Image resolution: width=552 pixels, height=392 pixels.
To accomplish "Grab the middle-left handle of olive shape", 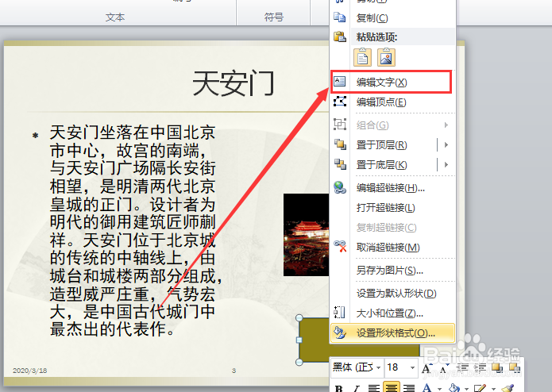I will 299,340.
